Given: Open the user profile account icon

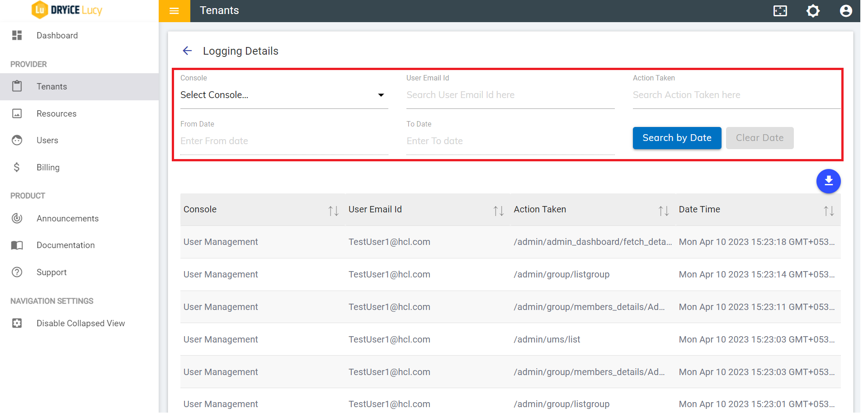Looking at the screenshot, I should [846, 10].
